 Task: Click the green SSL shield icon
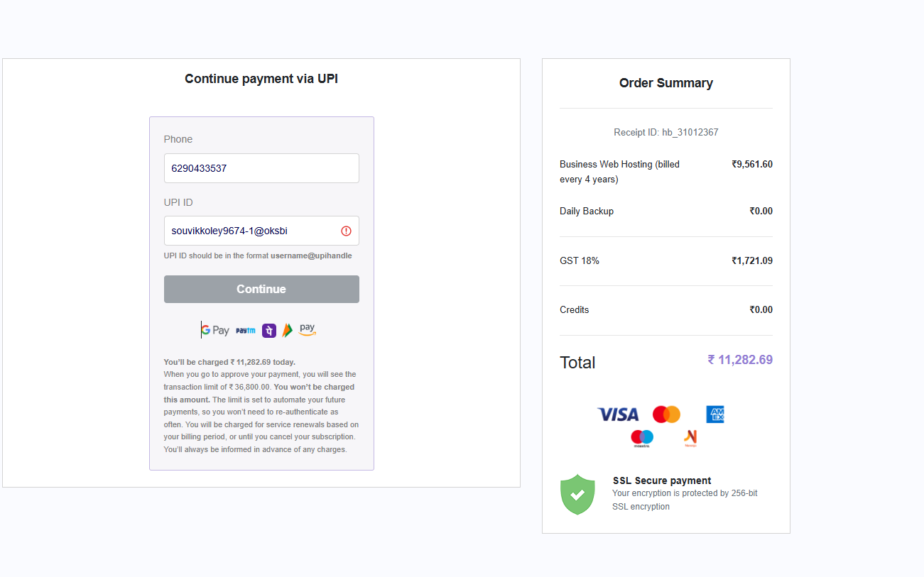(577, 494)
